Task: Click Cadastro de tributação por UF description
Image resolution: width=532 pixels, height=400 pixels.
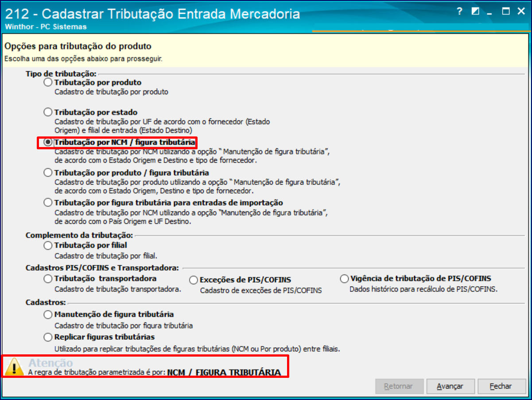Action: 162,126
